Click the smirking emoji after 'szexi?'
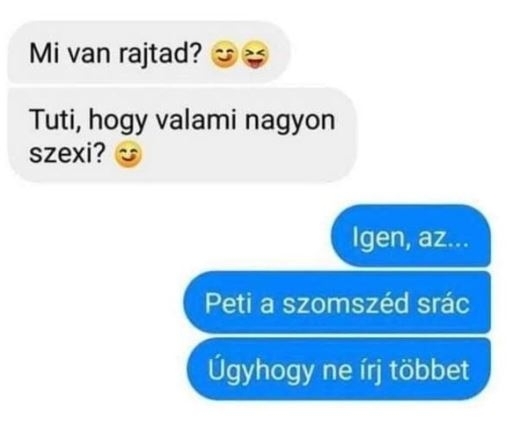513x447 pixels. coord(128,154)
